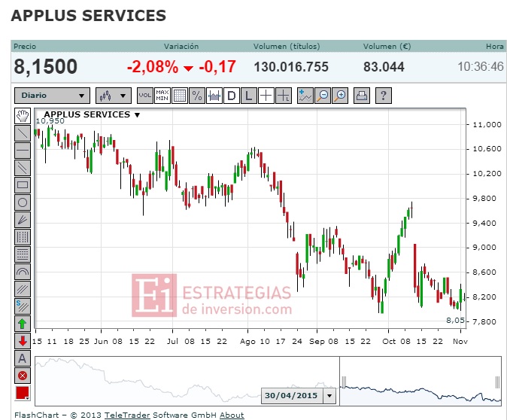Toggle the L logarithmic scale button
The width and height of the screenshot is (507, 420).
click(x=249, y=96)
